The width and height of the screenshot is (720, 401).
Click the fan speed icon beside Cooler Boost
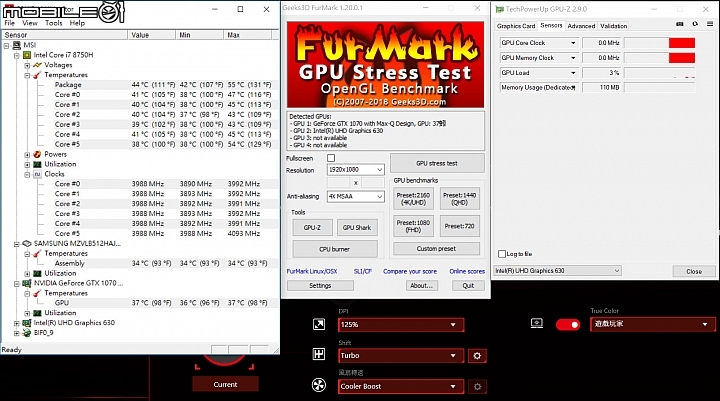(319, 385)
